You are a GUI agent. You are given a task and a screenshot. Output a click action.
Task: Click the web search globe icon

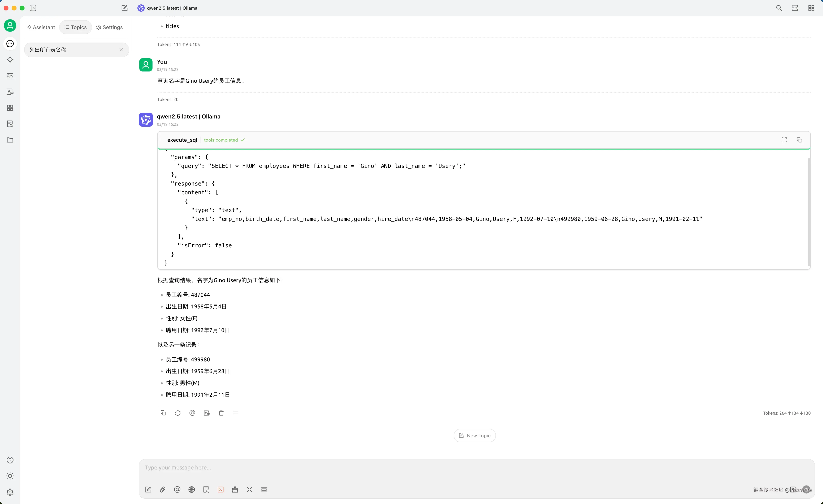[x=191, y=489]
